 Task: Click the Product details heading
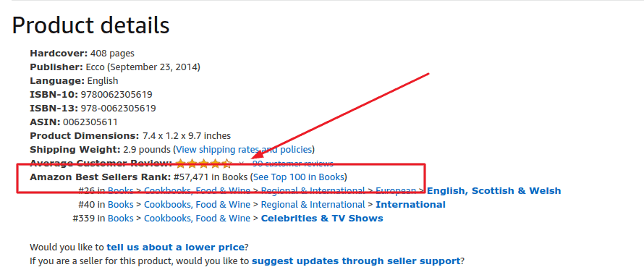tap(90, 25)
